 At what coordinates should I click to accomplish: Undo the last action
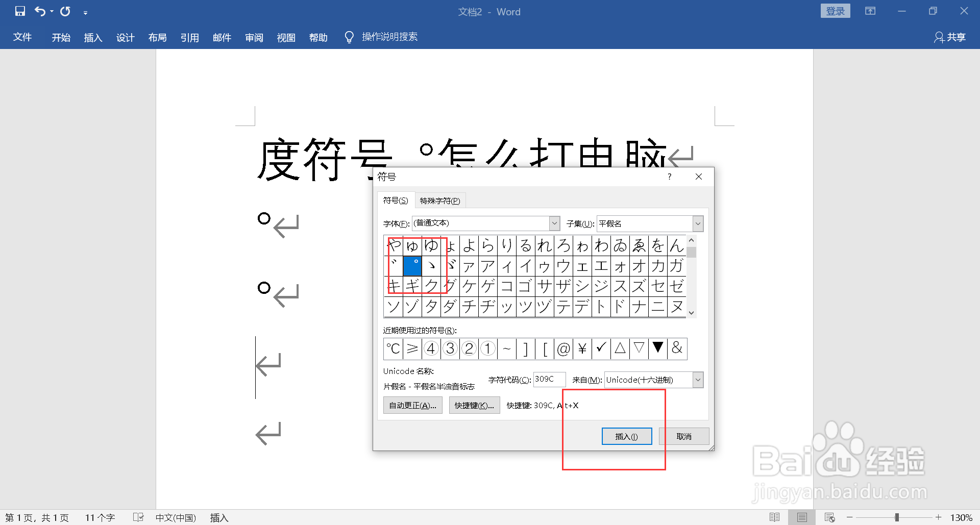[x=40, y=11]
